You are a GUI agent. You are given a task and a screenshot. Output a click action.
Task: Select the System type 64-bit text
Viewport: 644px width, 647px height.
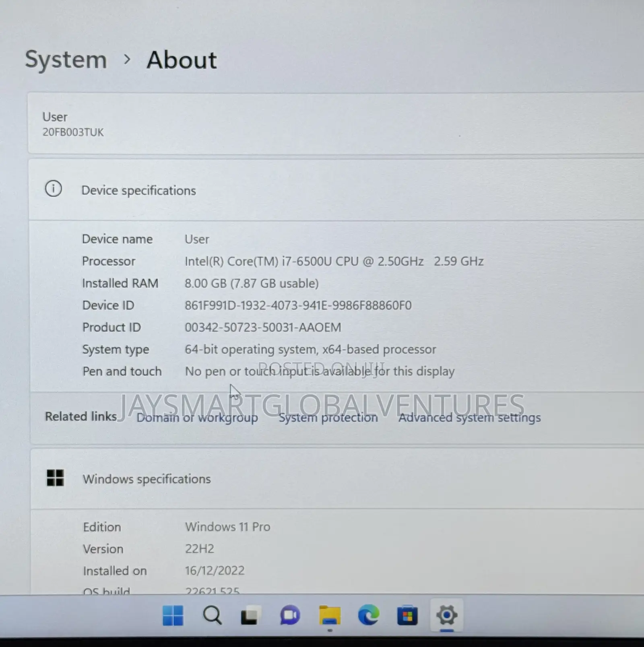[x=310, y=349]
